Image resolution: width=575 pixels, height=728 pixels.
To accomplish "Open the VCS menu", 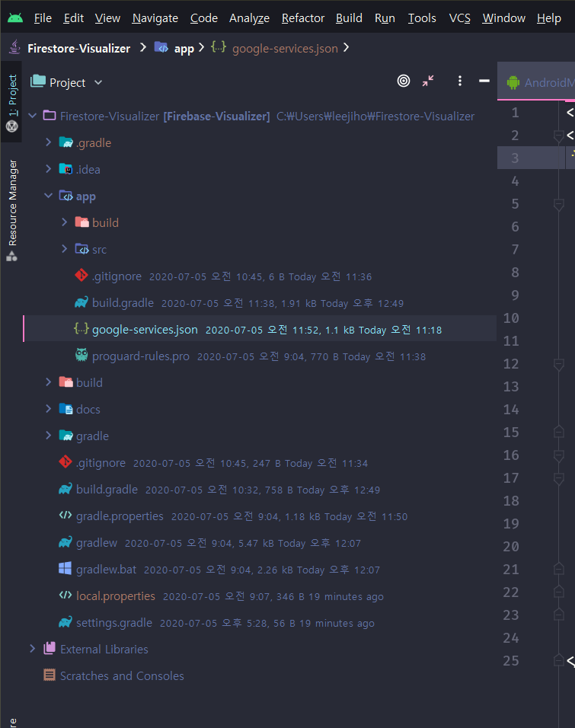I will coord(459,18).
